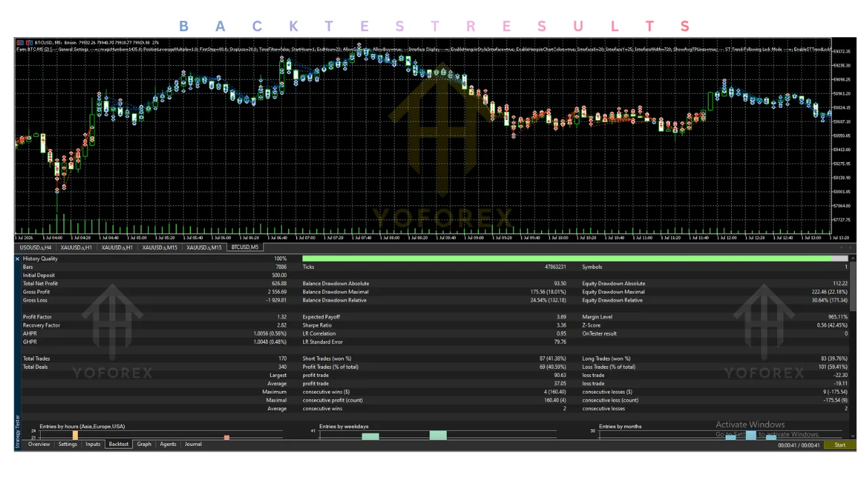The height and width of the screenshot is (488, 868).
Task: Click Equity Drawdown Absolute value 112.22
Action: tap(841, 283)
